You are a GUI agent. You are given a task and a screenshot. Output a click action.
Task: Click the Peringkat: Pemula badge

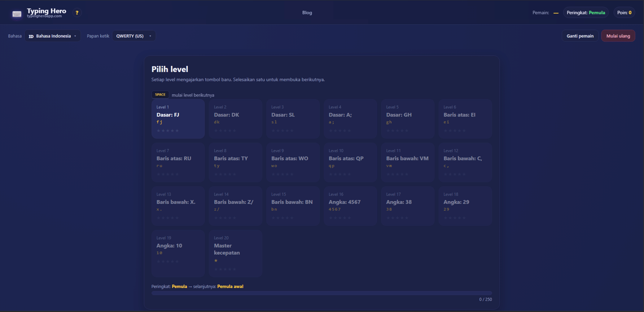[x=586, y=13]
